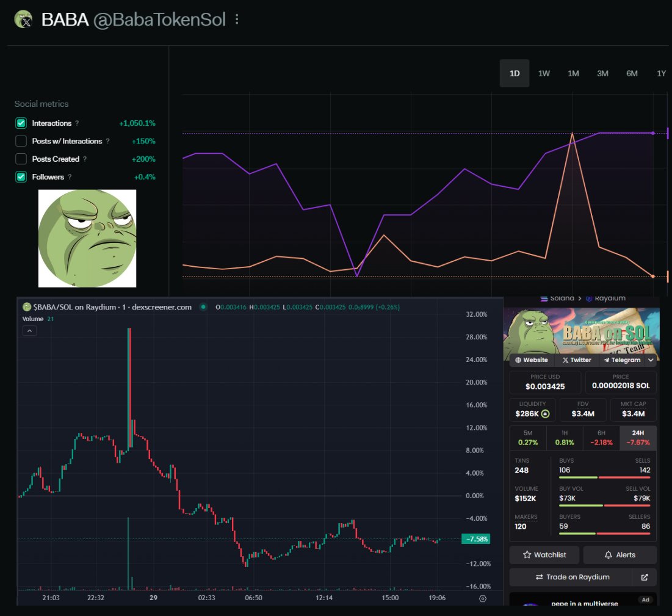Click the purple Interactions line end marker

[x=653, y=133]
